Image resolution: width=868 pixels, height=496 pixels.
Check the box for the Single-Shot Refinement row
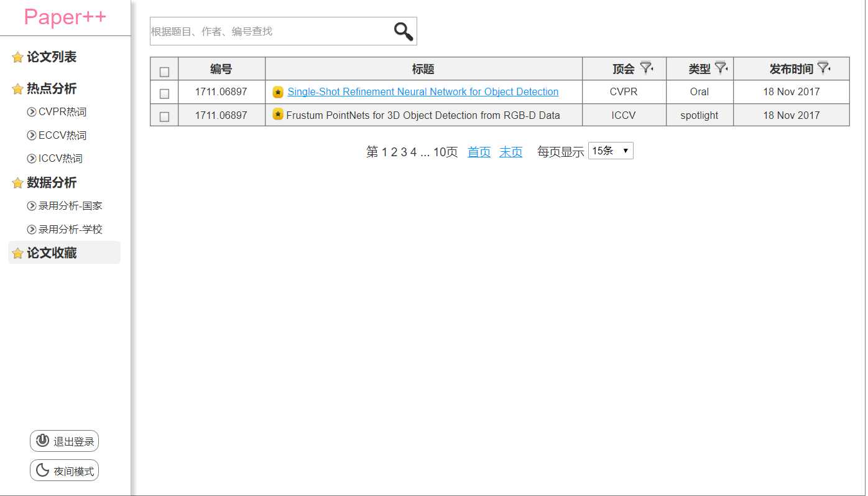[x=164, y=94]
